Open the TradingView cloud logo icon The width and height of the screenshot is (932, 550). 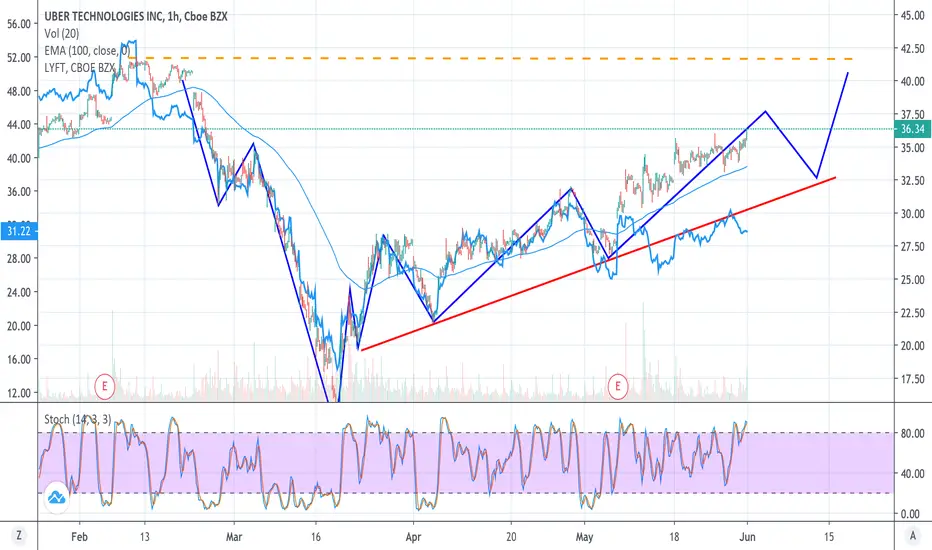56,497
